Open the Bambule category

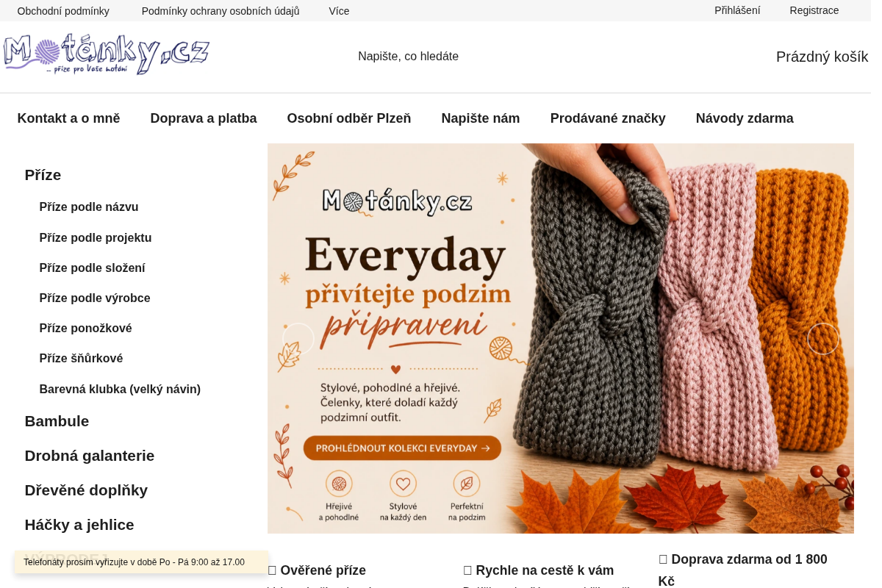point(57,421)
